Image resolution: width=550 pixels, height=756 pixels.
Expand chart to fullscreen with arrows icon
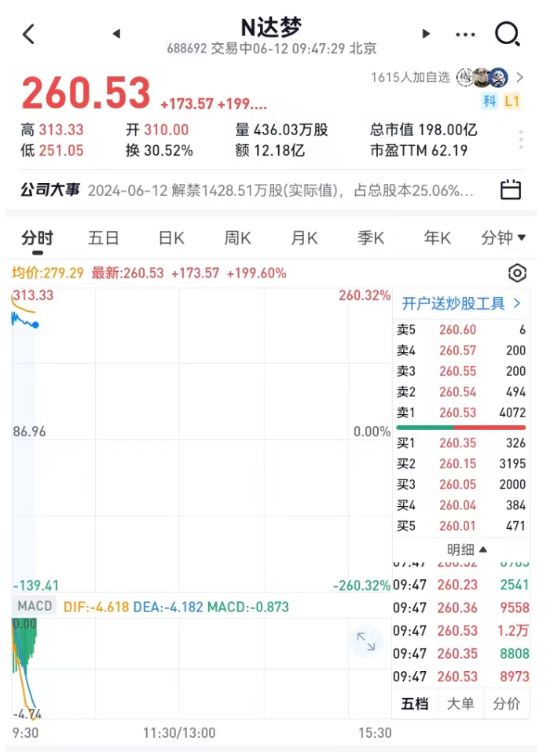366,641
